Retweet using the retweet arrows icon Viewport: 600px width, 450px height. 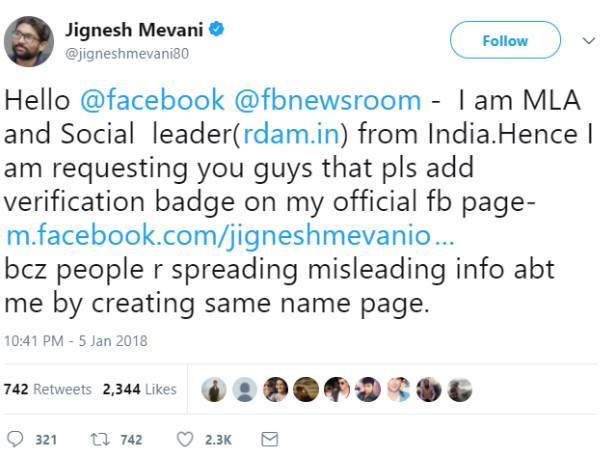(x=100, y=439)
